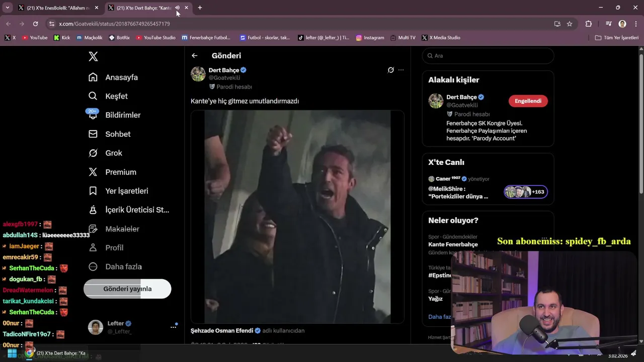This screenshot has height=362, width=644.
Task: Open Chrome profile avatar
Action: (622, 24)
